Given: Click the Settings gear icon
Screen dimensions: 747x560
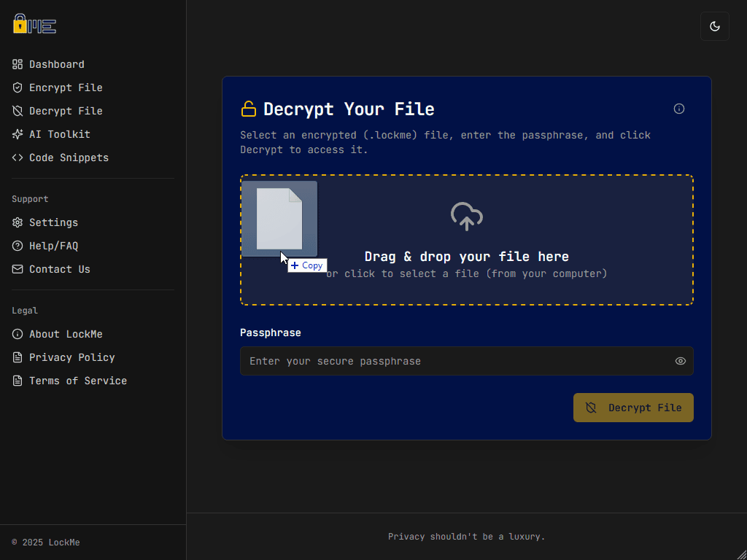Looking at the screenshot, I should [18, 222].
